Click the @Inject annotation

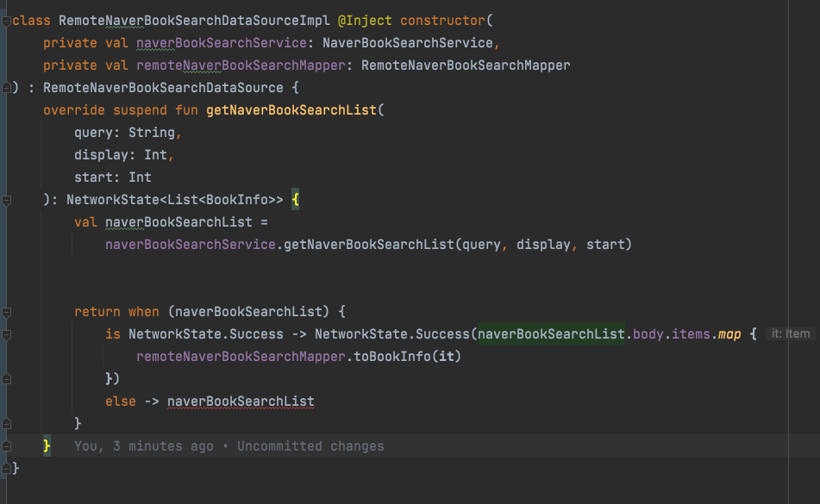365,21
